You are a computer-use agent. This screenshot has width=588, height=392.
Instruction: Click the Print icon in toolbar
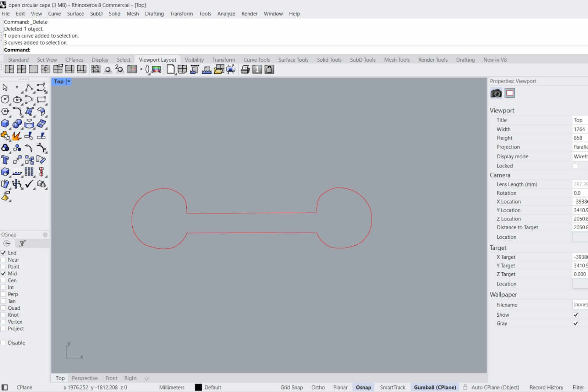(245, 69)
